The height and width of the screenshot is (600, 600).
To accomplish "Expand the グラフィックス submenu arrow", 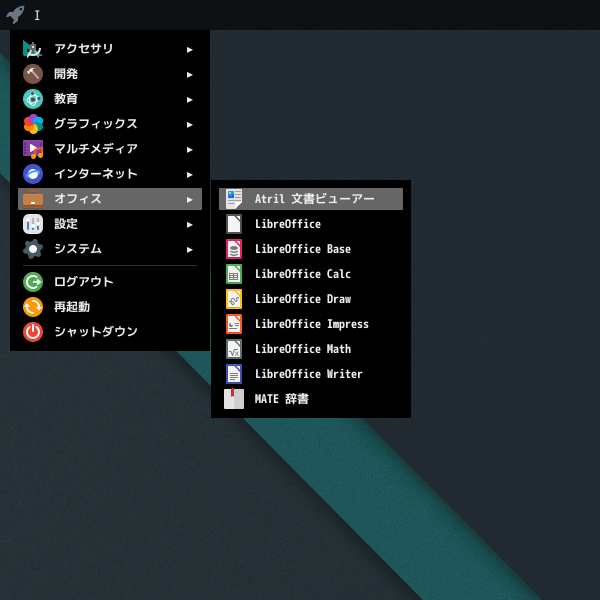I will click(189, 125).
